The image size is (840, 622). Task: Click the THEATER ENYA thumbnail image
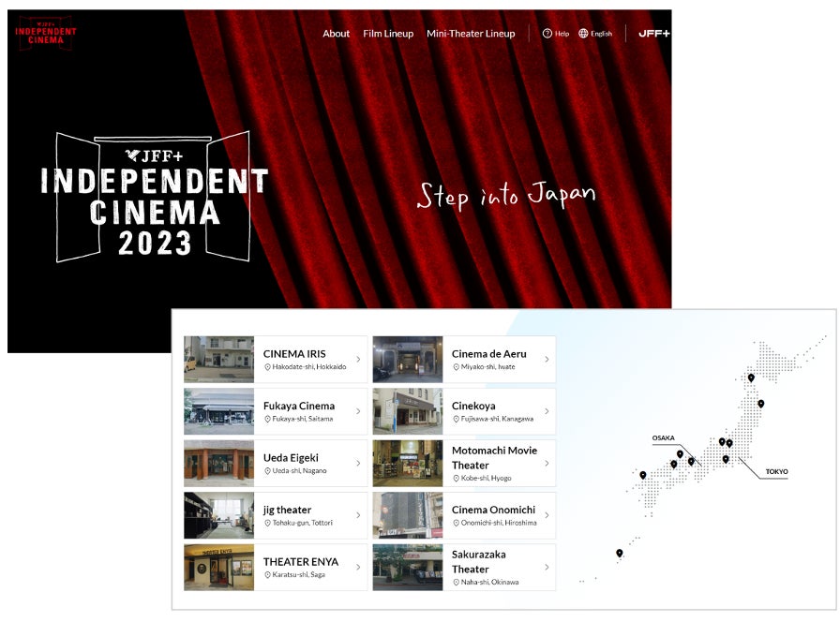[x=218, y=567]
